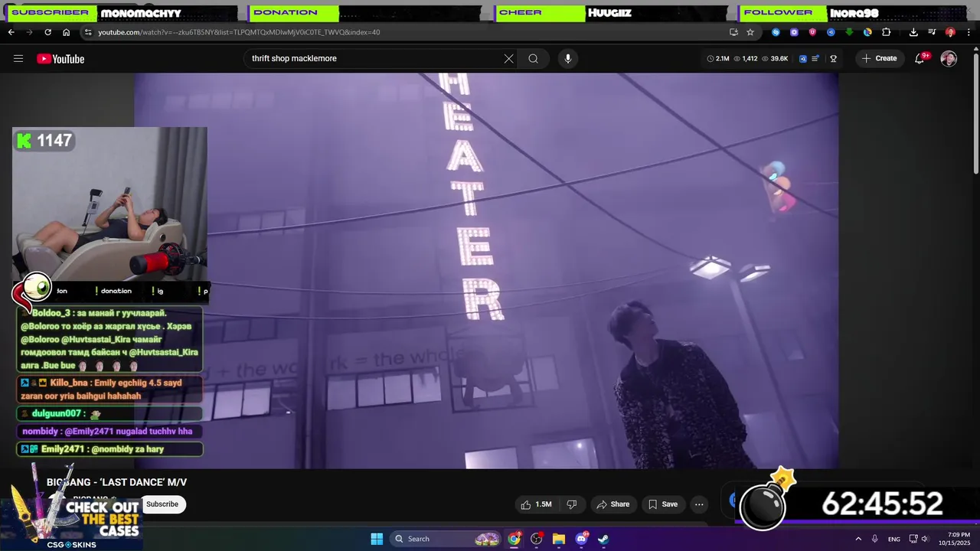Reload the current YouTube page
The height and width of the screenshot is (551, 980).
(x=47, y=32)
